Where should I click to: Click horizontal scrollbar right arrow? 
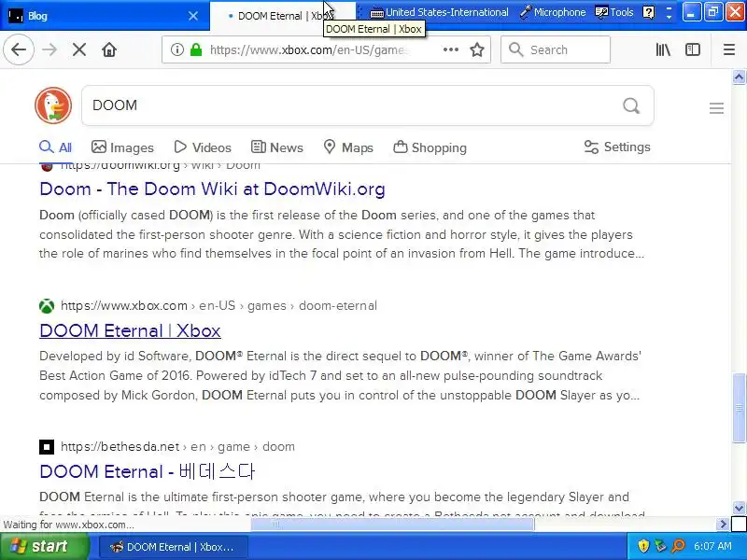(723, 525)
